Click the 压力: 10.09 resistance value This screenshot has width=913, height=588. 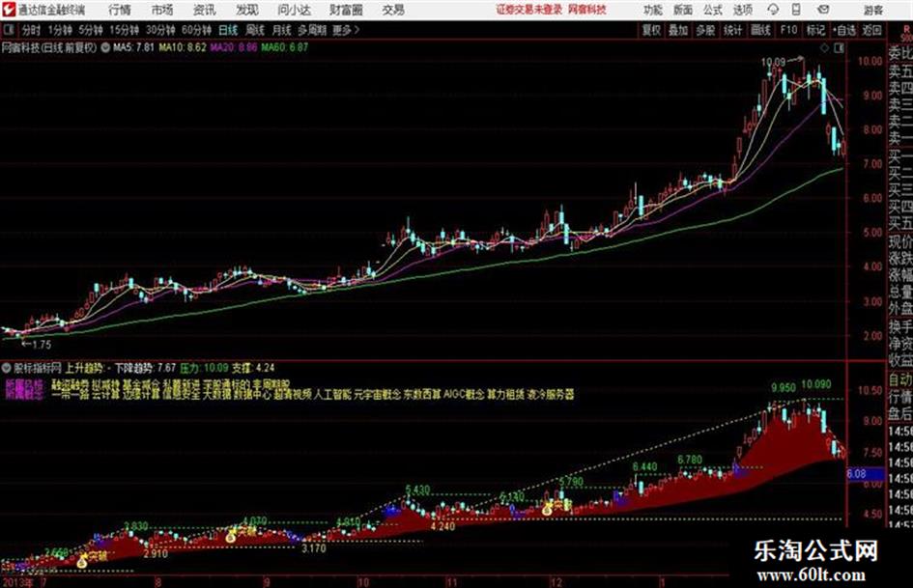tap(204, 368)
